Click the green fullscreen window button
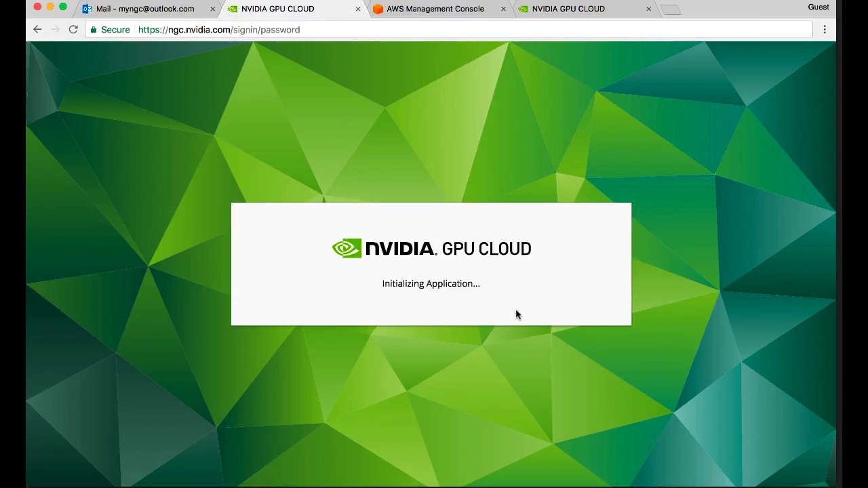868x488 pixels. click(x=63, y=7)
